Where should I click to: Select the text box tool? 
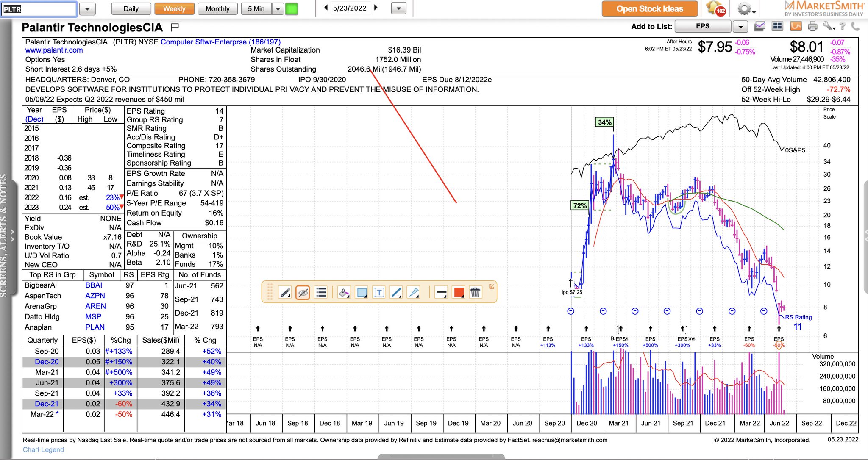tap(379, 292)
